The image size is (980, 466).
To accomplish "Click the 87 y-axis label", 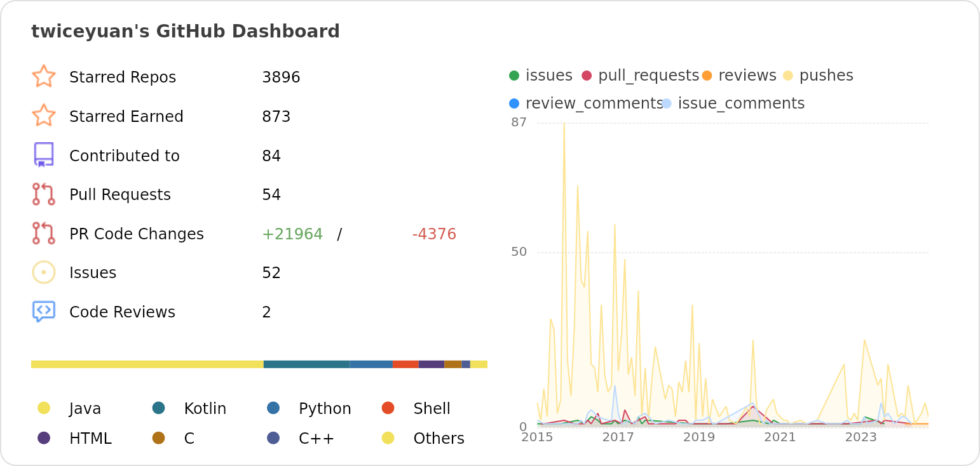I will click(x=519, y=123).
